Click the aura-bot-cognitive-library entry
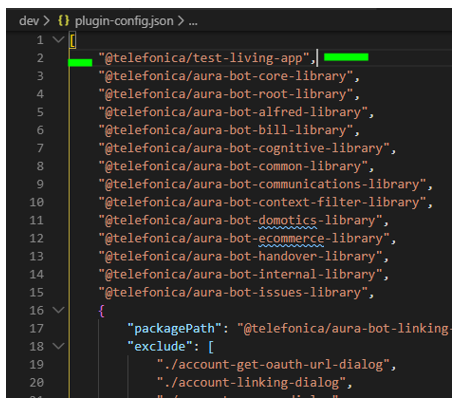 (x=244, y=148)
